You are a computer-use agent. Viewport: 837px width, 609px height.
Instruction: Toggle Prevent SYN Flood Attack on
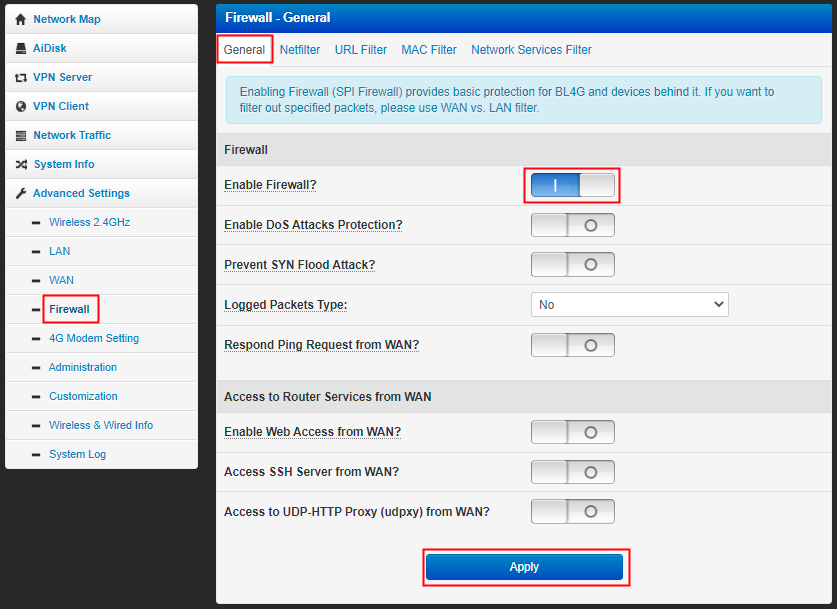tap(572, 265)
